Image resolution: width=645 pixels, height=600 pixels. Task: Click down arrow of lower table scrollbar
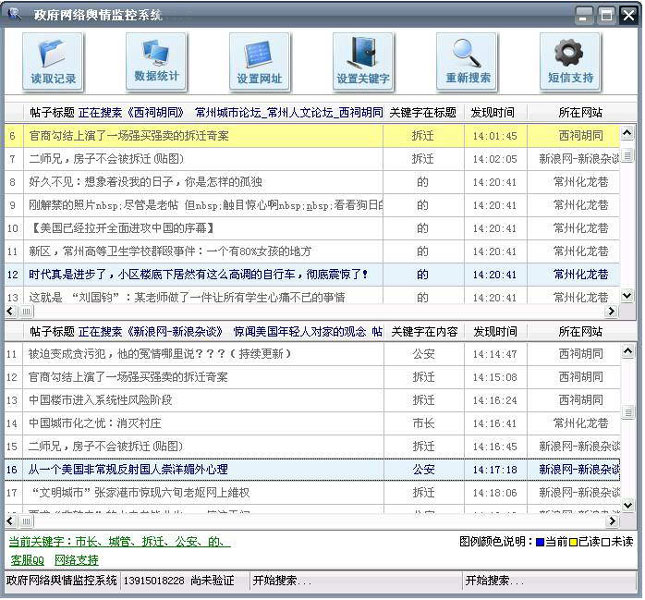click(x=628, y=505)
